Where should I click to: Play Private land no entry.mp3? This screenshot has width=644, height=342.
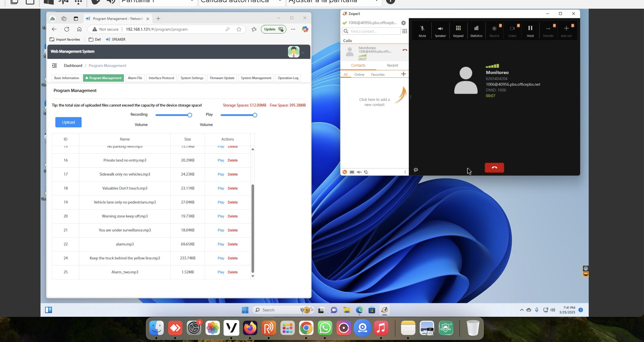tap(221, 160)
